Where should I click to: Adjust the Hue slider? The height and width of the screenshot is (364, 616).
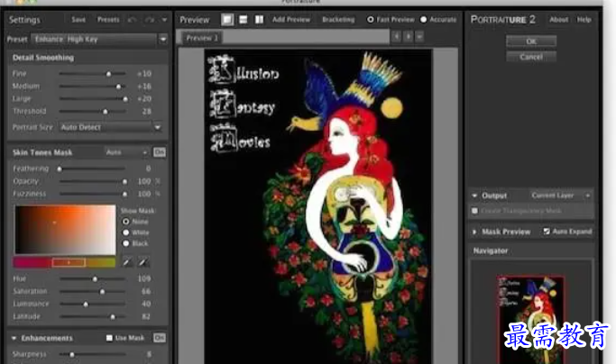[x=95, y=278]
